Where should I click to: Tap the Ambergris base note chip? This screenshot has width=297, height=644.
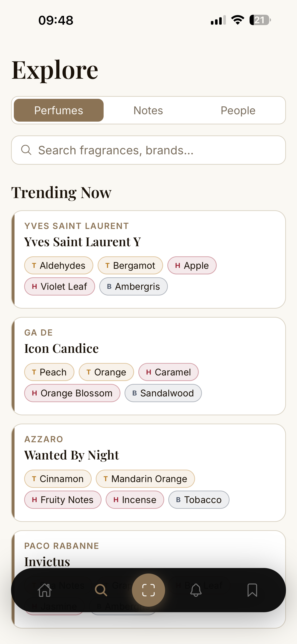coord(134,287)
